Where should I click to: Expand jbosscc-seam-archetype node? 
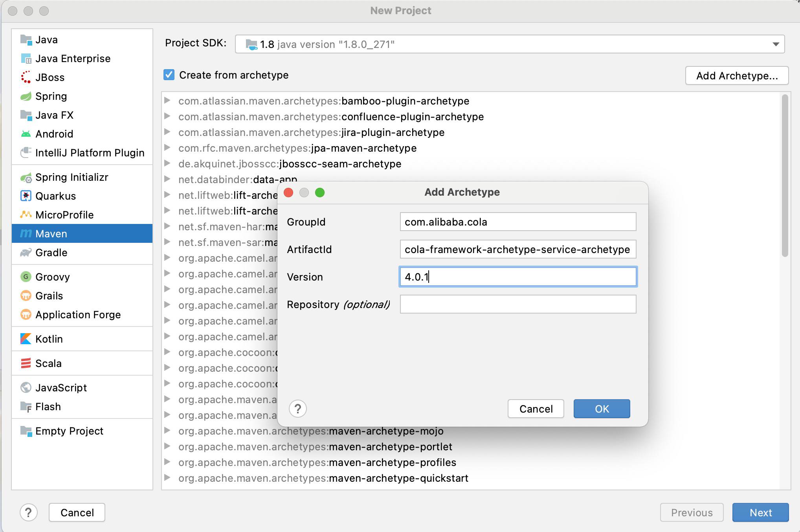pyautogui.click(x=167, y=163)
